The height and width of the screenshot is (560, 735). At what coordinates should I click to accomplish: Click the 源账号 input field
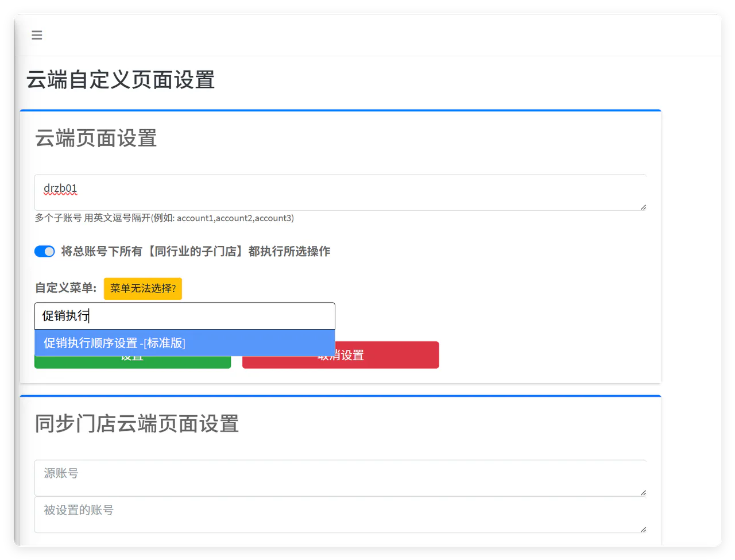point(341,478)
